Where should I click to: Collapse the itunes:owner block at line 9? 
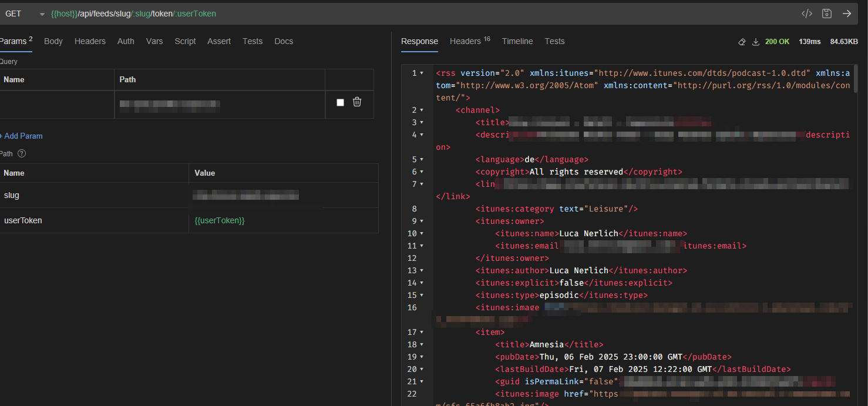coord(422,221)
